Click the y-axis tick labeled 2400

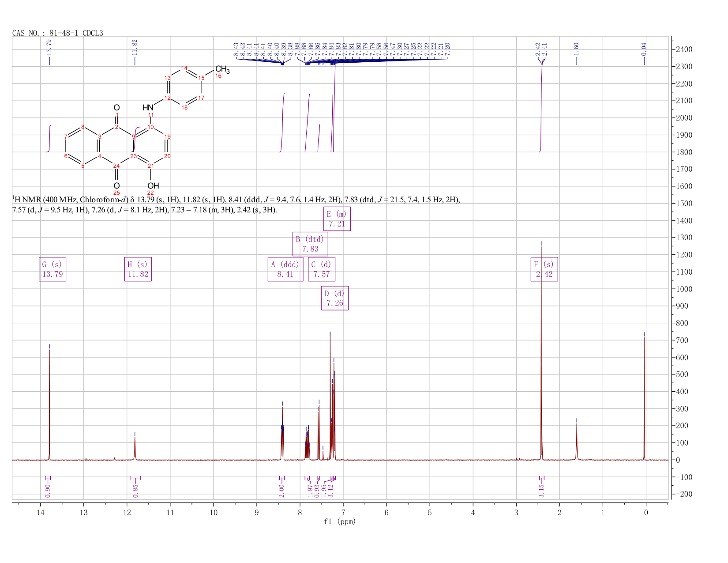click(683, 49)
